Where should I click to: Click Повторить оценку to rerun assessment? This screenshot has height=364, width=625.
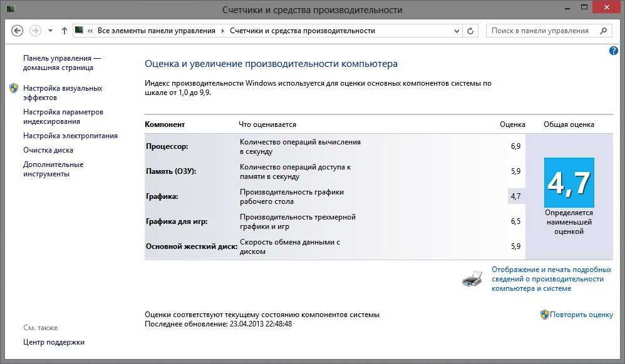(582, 315)
